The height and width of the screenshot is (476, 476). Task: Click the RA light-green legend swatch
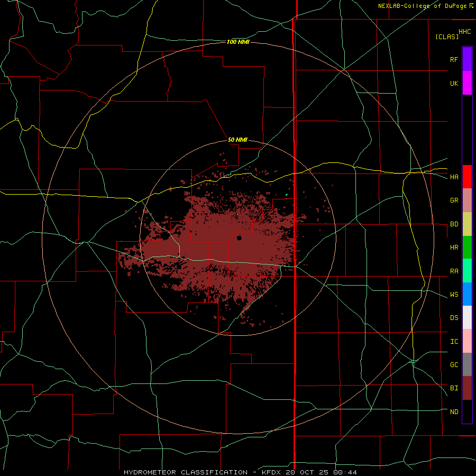[x=467, y=271]
